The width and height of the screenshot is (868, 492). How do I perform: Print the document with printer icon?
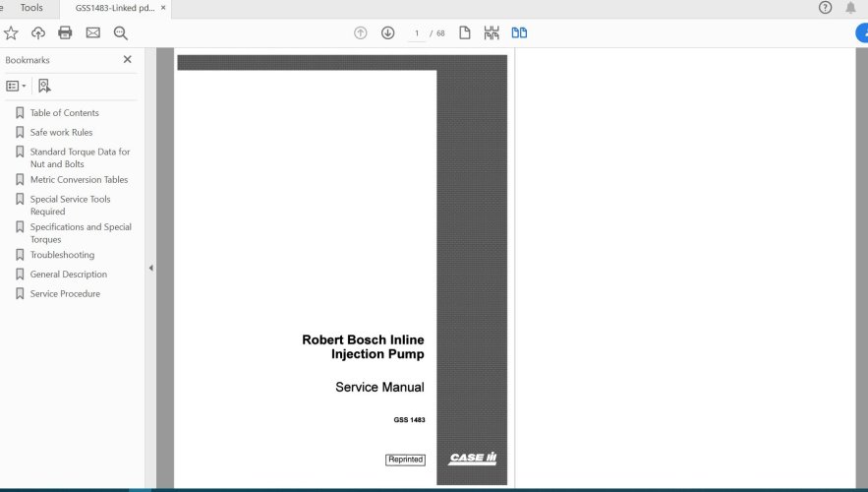pos(65,32)
